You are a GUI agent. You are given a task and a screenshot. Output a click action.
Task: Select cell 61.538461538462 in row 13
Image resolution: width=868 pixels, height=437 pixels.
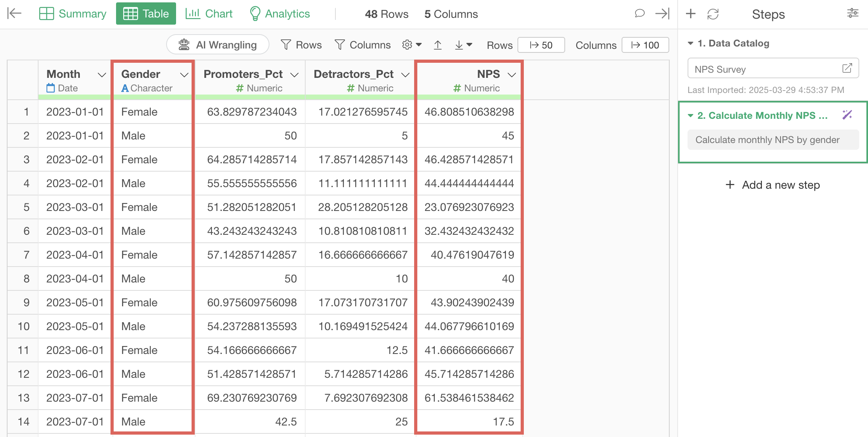click(x=469, y=398)
